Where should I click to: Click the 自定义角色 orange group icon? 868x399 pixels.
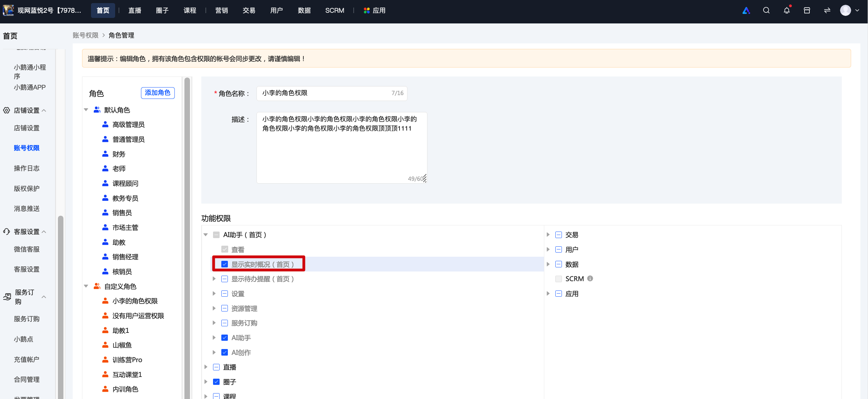97,286
